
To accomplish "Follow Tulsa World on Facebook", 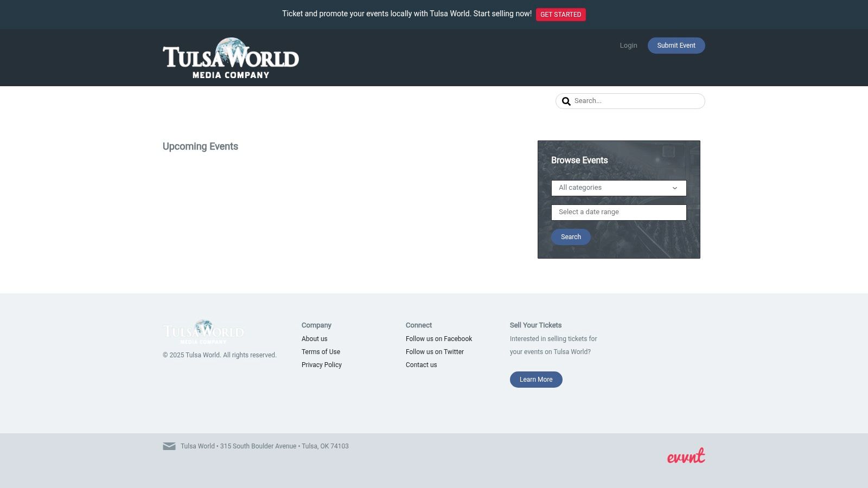I will (x=439, y=339).
